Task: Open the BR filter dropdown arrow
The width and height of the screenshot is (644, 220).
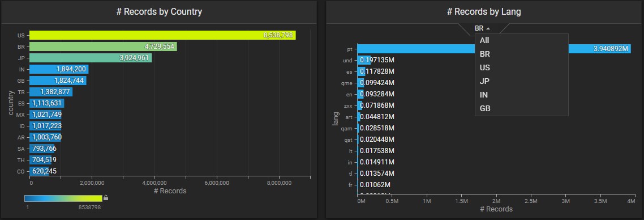Action: pos(488,29)
